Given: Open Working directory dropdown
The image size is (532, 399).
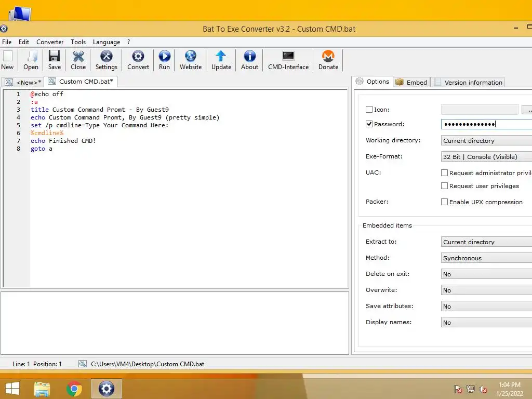Looking at the screenshot, I should coord(486,140).
